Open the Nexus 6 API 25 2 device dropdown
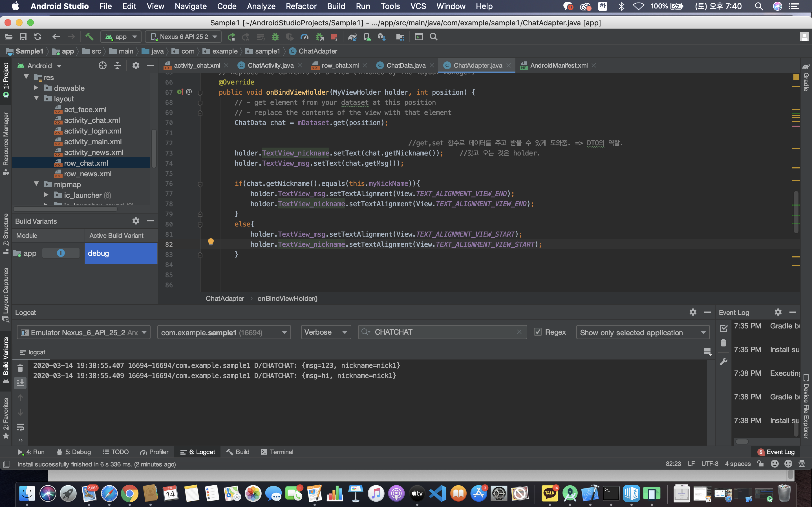812x507 pixels. coord(183,37)
